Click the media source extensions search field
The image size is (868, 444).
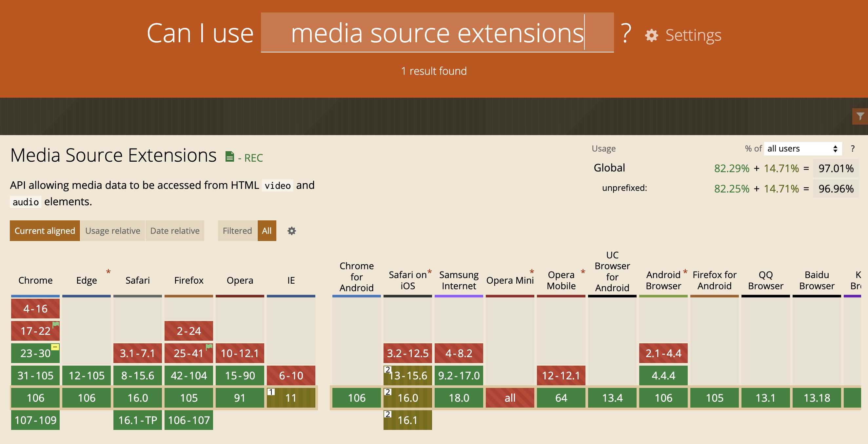pyautogui.click(x=437, y=33)
